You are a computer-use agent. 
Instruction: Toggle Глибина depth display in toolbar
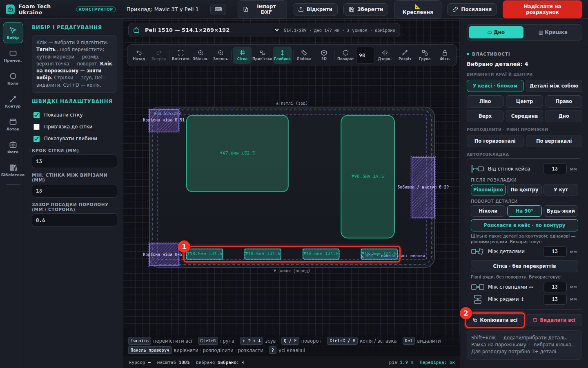282,55
